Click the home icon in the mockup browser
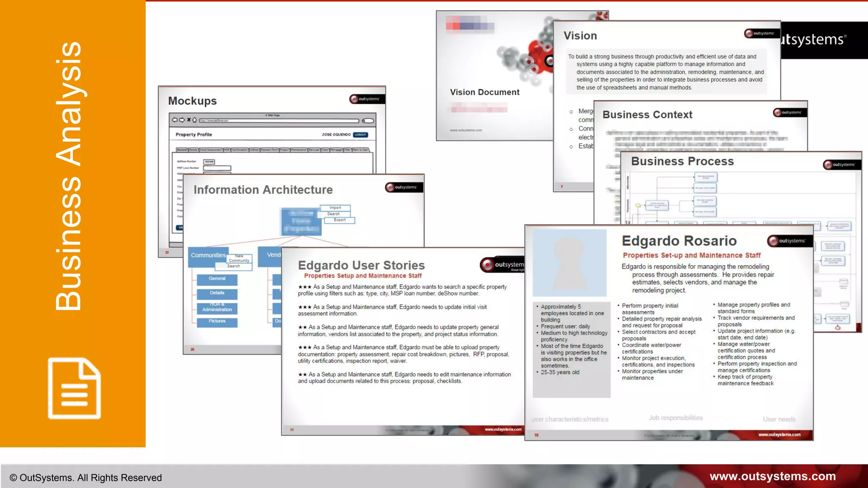Image resolution: width=868 pixels, height=488 pixels. (195, 120)
